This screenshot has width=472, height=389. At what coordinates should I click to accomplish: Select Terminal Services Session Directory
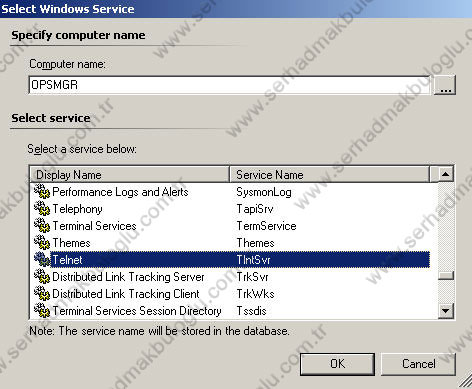pos(137,311)
